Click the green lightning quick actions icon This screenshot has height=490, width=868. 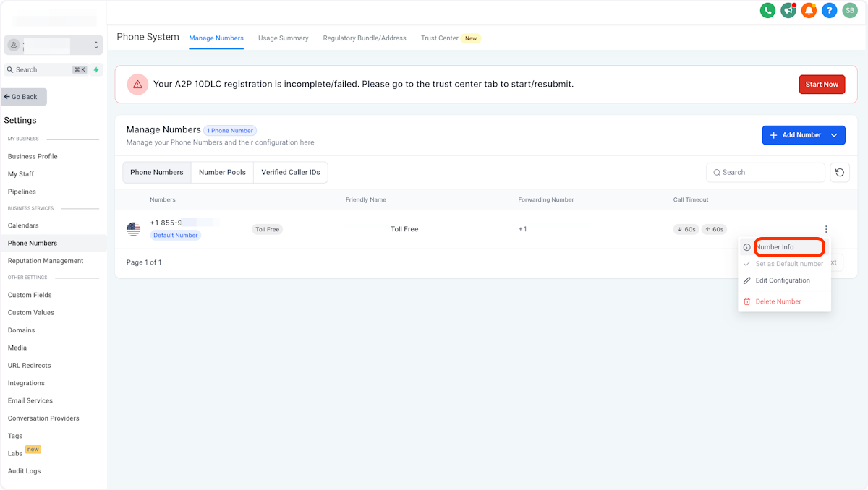point(96,70)
